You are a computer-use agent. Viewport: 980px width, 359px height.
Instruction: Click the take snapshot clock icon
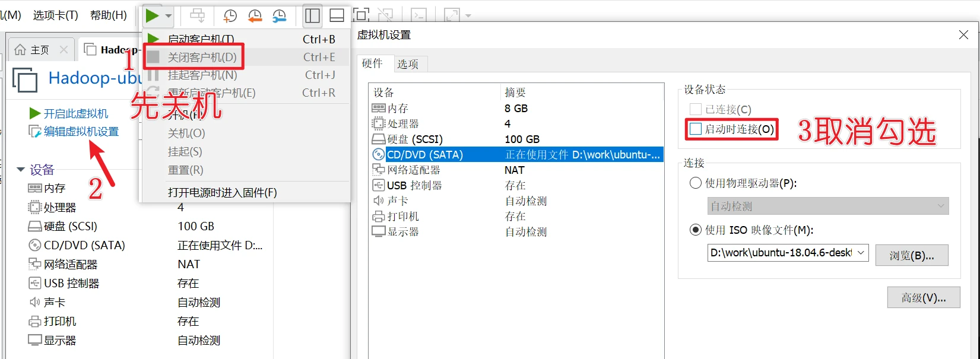click(230, 16)
